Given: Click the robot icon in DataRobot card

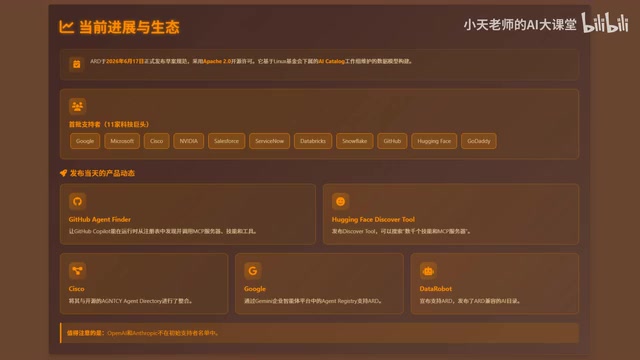Looking at the screenshot, I should click(428, 271).
